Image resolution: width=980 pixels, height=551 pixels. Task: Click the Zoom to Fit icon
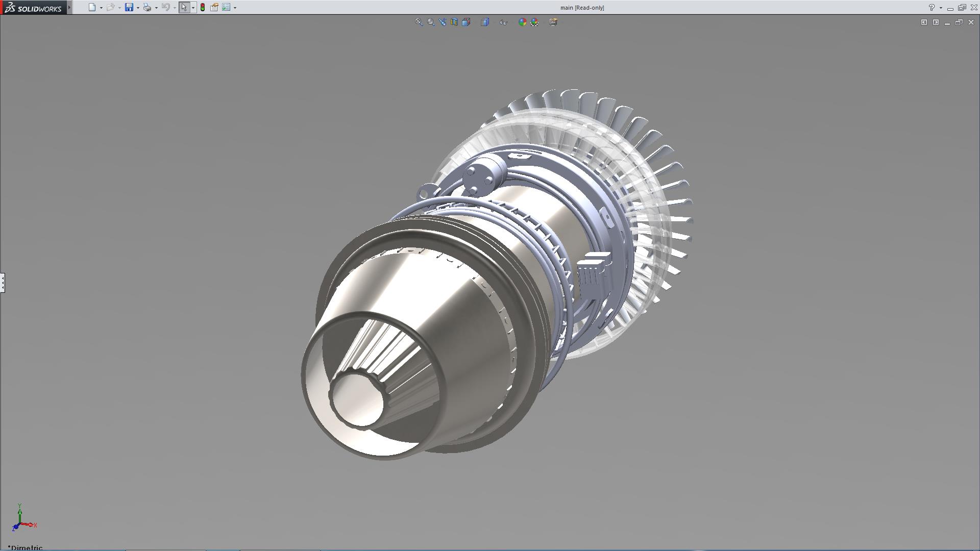419,22
